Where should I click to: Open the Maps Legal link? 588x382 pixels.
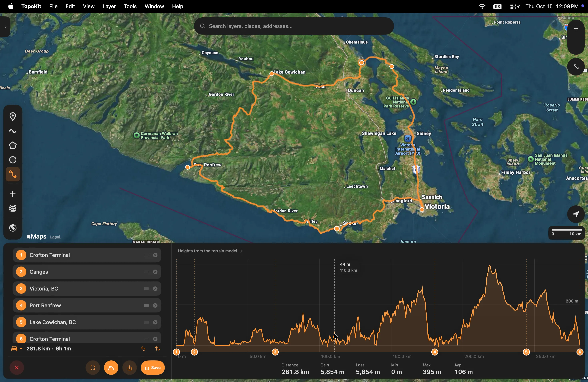tap(55, 237)
